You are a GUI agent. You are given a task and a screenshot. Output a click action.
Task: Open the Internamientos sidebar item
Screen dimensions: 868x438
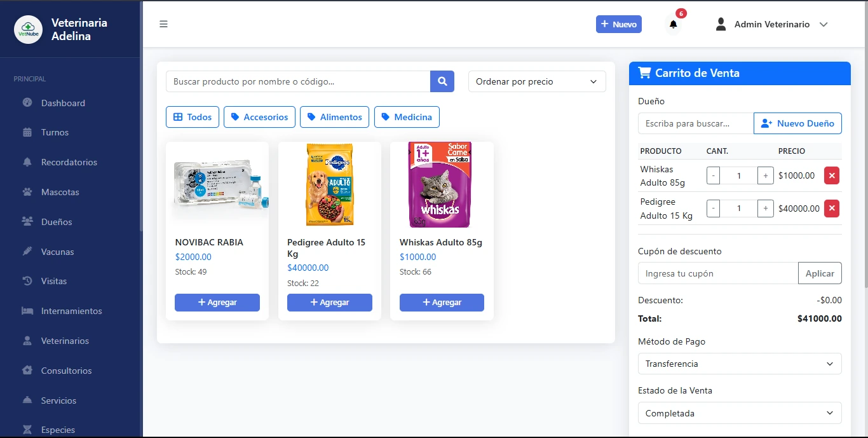[70, 311]
